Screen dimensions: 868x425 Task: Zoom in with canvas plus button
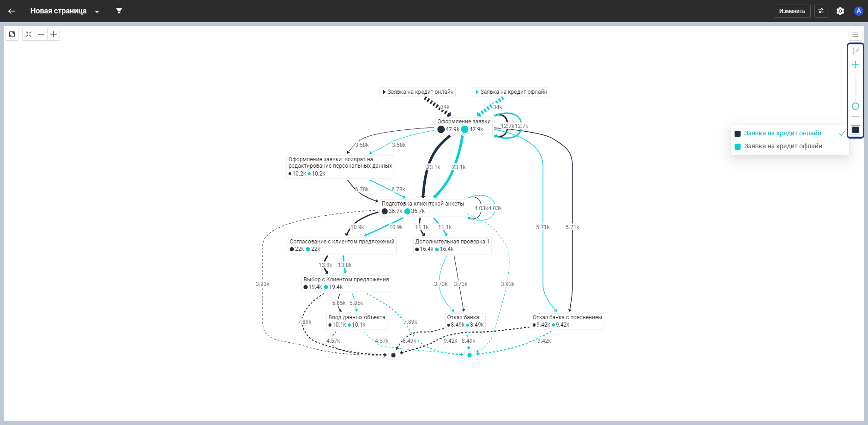(54, 34)
